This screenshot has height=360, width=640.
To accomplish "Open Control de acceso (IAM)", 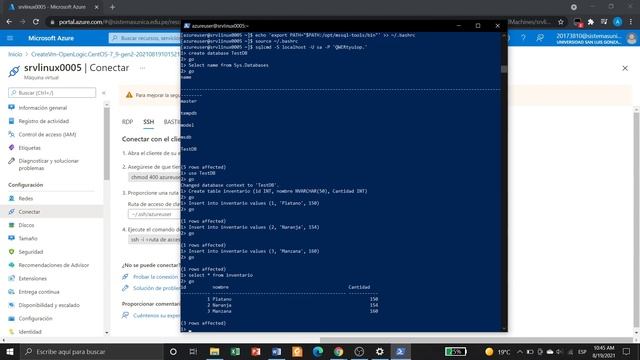I will pyautogui.click(x=47, y=134).
